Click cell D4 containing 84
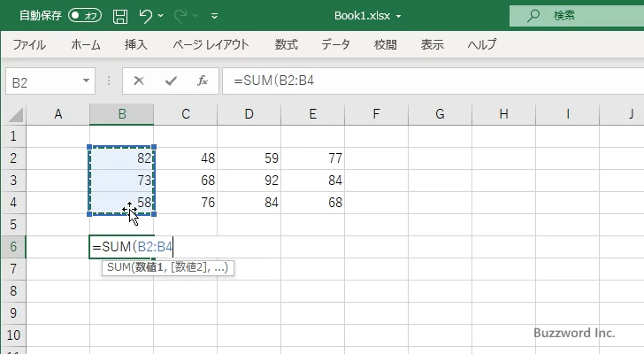 pyautogui.click(x=249, y=203)
